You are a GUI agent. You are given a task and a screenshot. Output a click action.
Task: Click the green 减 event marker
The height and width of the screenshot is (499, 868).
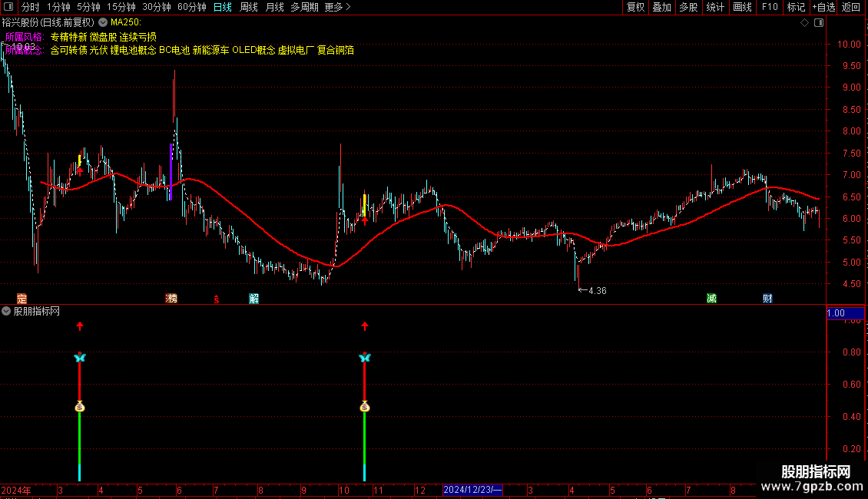712,299
